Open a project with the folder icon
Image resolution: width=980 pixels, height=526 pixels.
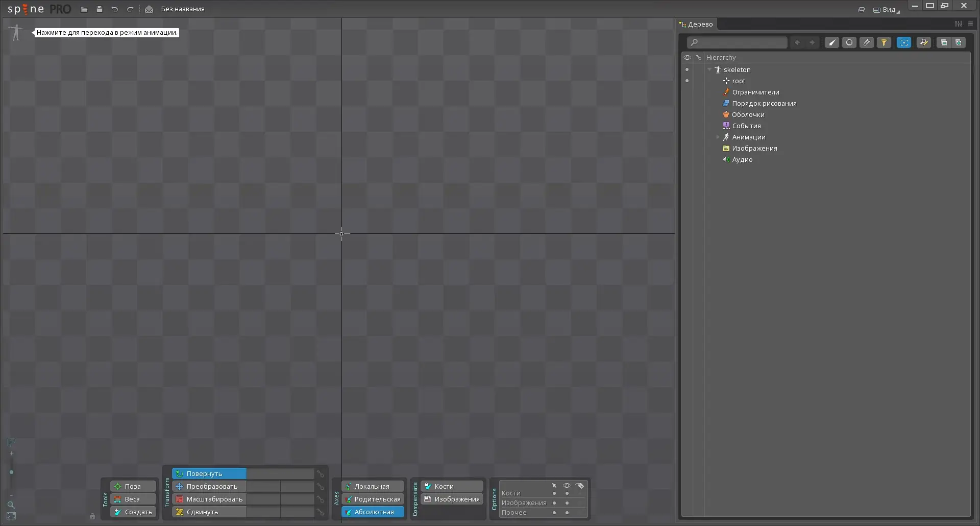84,9
